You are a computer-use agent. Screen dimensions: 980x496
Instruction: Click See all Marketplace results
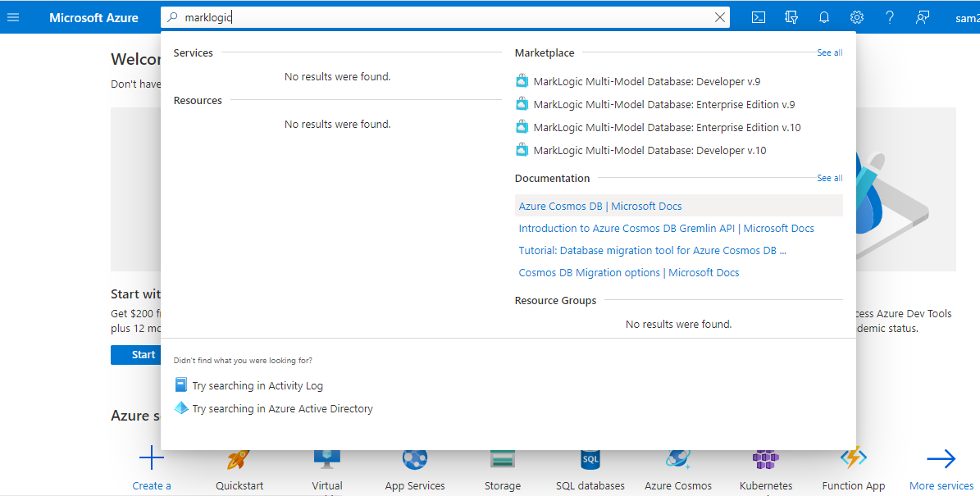(829, 52)
